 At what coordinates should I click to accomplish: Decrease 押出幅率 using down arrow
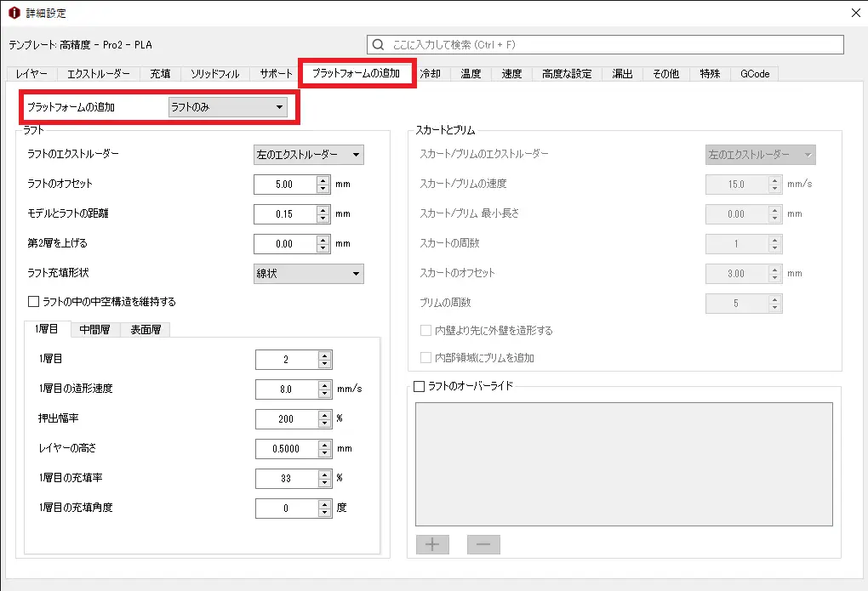pos(324,423)
